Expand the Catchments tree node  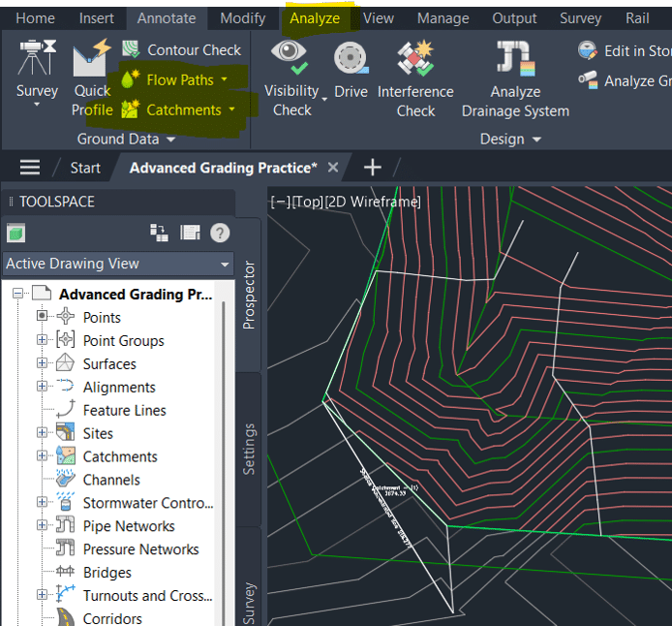42,455
